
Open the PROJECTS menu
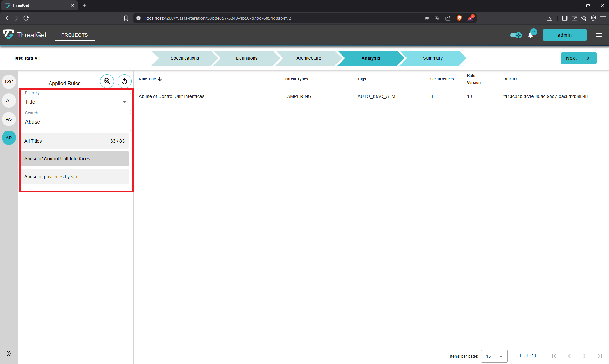[74, 35]
